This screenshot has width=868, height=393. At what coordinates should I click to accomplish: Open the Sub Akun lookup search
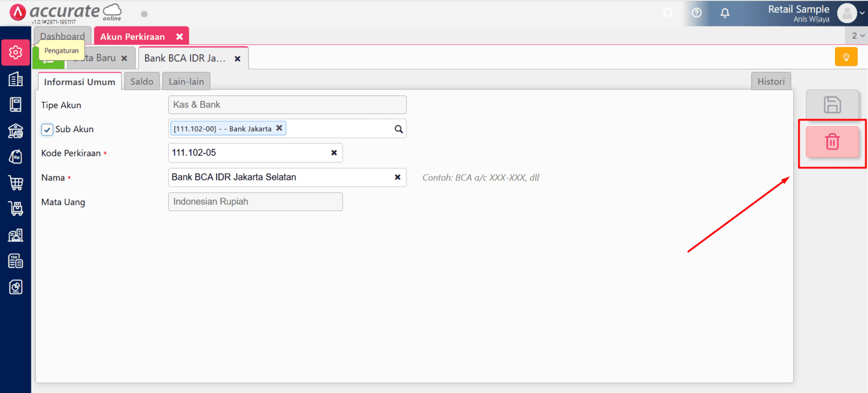point(398,129)
